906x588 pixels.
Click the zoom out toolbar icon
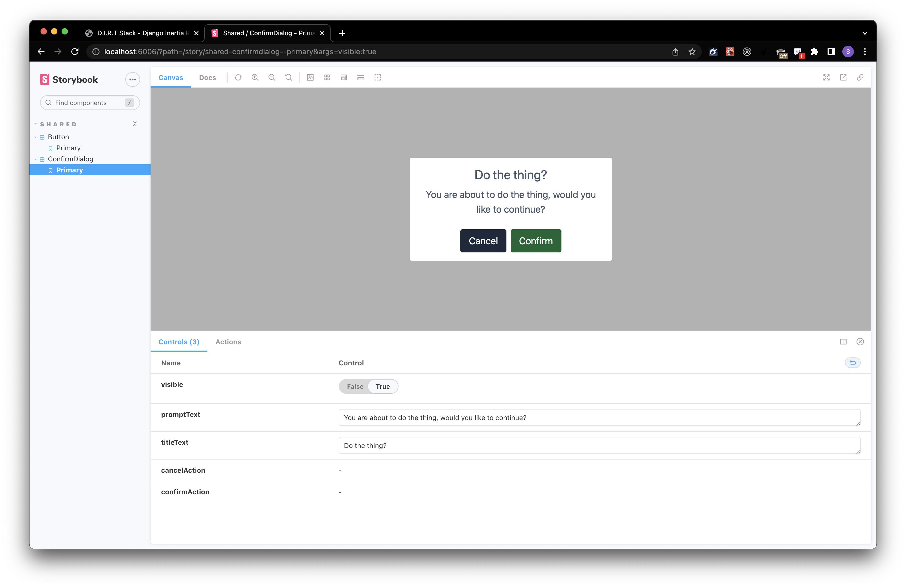click(x=272, y=78)
